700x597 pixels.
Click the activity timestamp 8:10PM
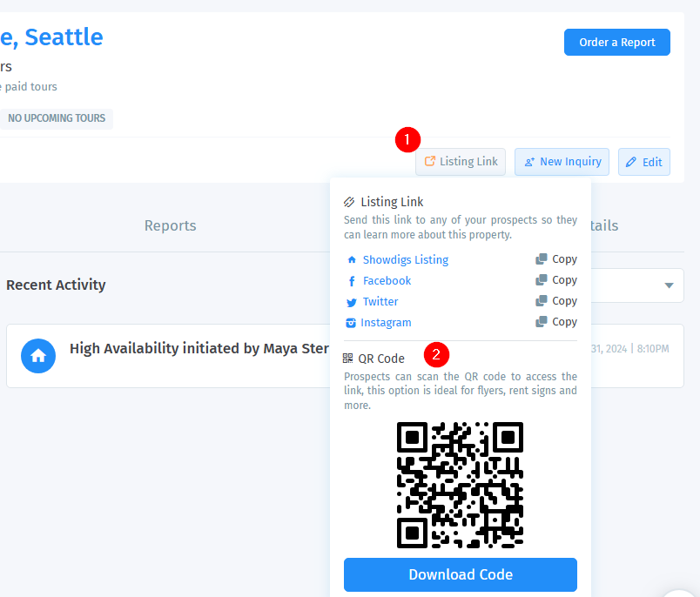pos(653,349)
